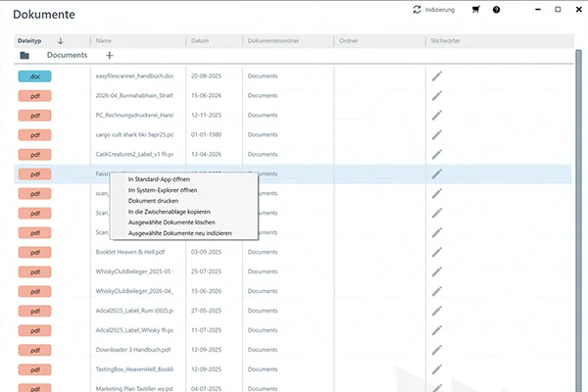The image size is (588, 392).
Task: Click the vertical scrollbar
Action: [578, 220]
